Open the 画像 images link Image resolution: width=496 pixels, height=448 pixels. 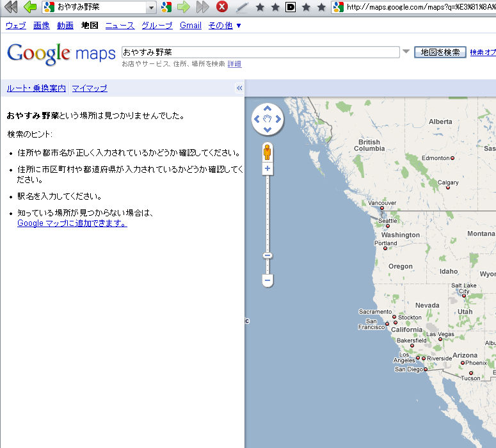click(x=42, y=26)
